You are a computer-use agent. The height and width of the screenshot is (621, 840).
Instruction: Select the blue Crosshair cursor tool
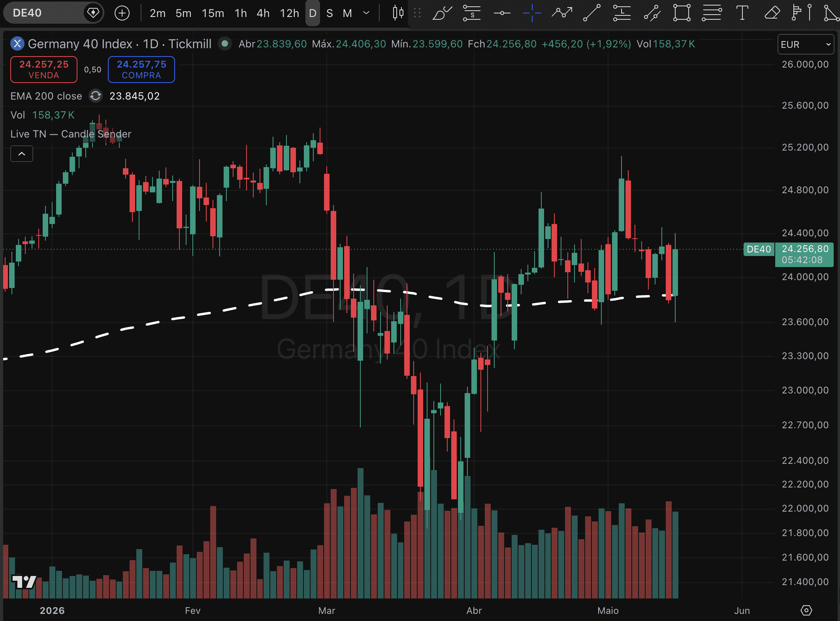click(x=532, y=13)
